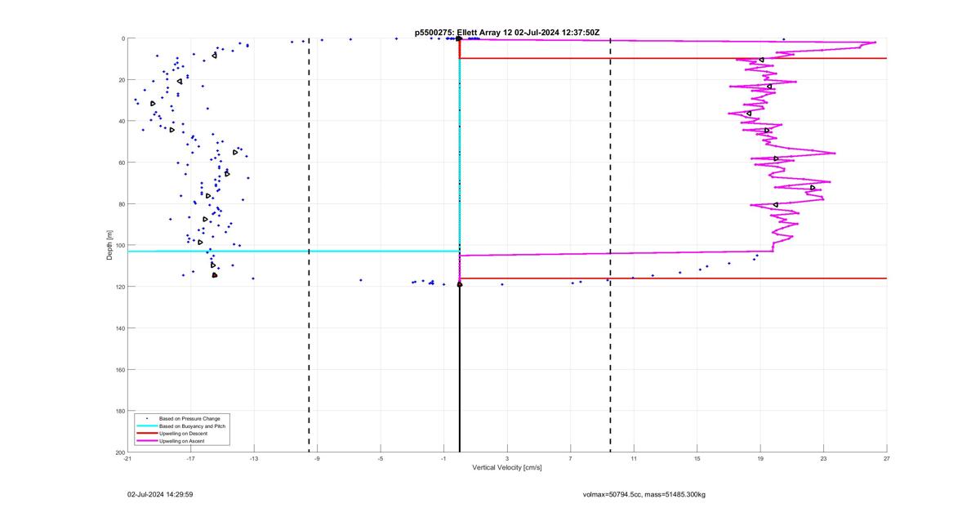Click y-axis tick label '40'
Image resolution: width=980 pixels, height=508 pixels.
point(121,121)
